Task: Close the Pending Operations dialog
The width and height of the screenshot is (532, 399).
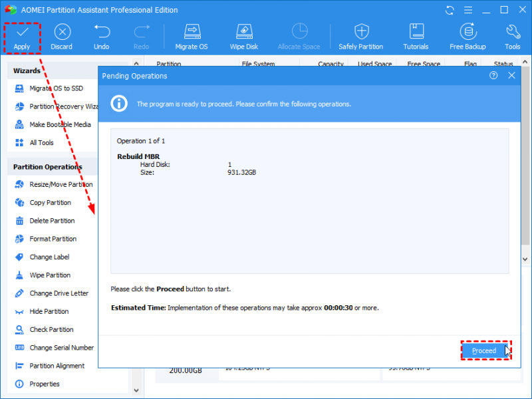Action: click(511, 75)
